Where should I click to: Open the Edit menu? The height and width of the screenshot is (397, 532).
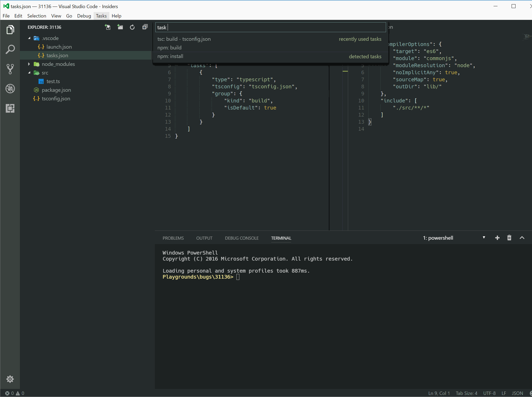point(18,16)
